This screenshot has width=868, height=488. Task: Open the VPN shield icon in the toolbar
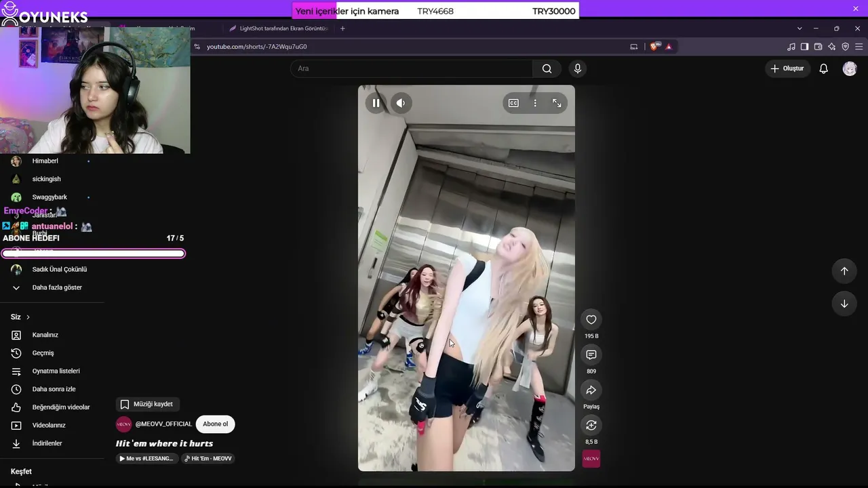pos(845,47)
